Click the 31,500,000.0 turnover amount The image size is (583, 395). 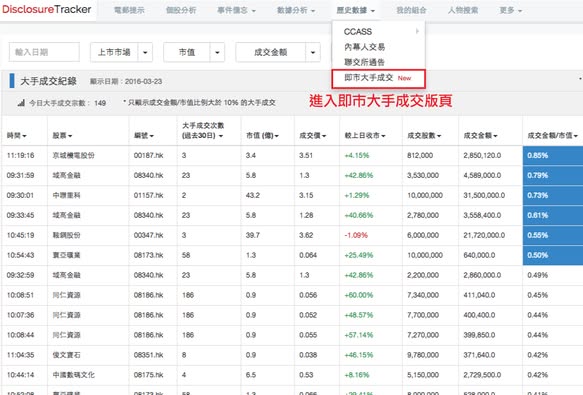[x=484, y=195]
